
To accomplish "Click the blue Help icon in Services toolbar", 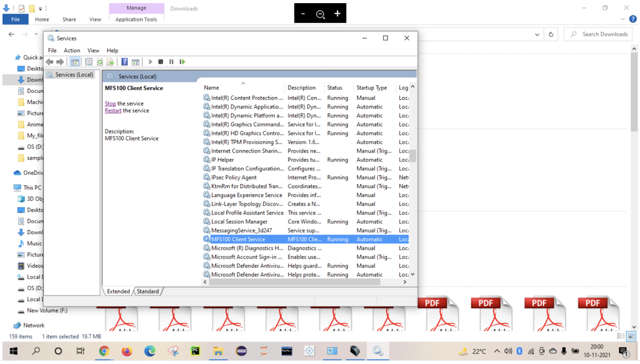I will tap(125, 62).
